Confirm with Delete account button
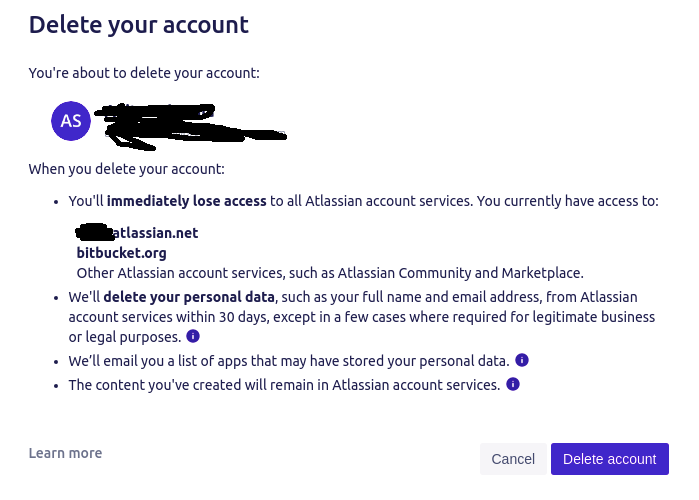The width and height of the screenshot is (699, 500). coord(609,459)
